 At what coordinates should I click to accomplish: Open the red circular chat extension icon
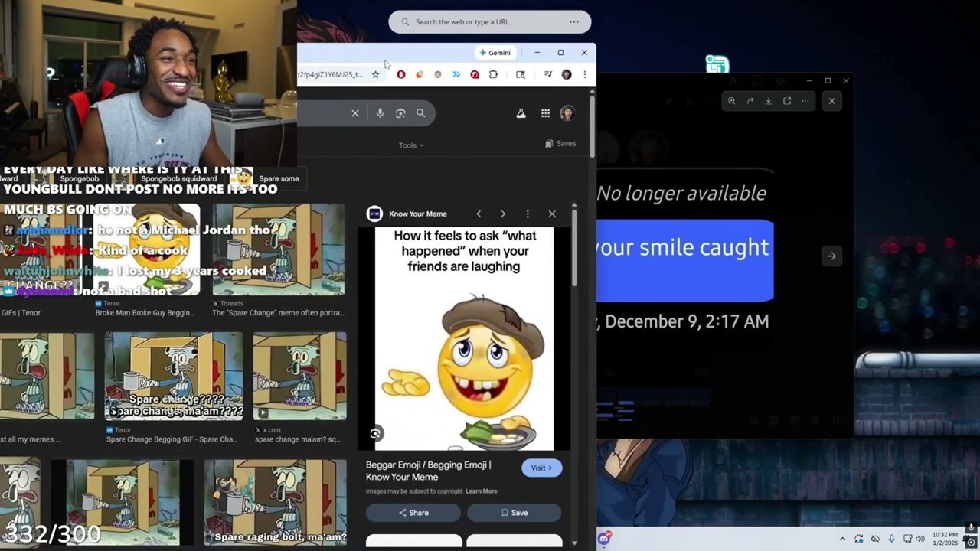pyautogui.click(x=475, y=74)
